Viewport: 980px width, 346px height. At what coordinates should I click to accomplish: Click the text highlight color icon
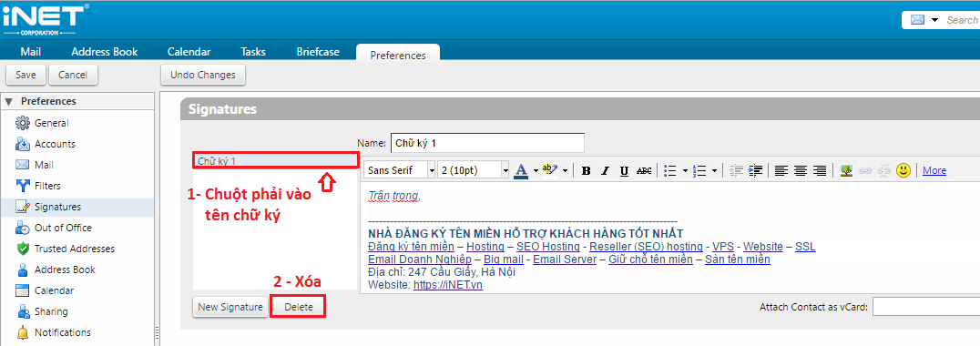(550, 170)
